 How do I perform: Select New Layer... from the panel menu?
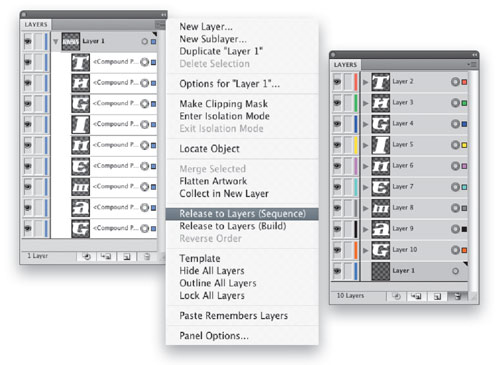(242, 26)
